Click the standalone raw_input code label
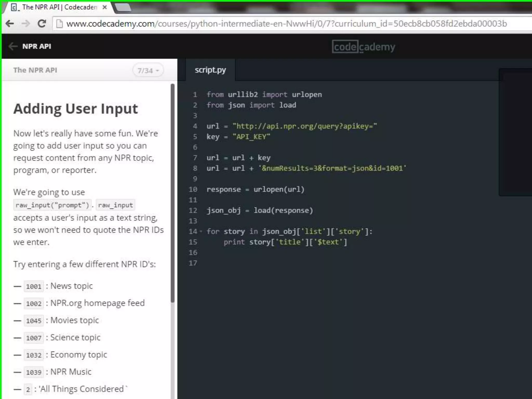This screenshot has width=532, height=399. pos(116,205)
